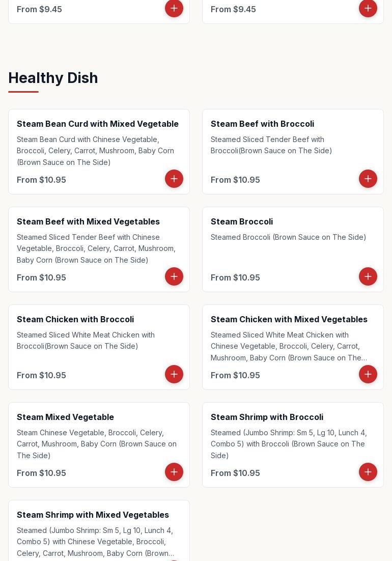Screen dimensions: 392x561
Task: Select Steam Broccoli dish name
Action: point(242,221)
